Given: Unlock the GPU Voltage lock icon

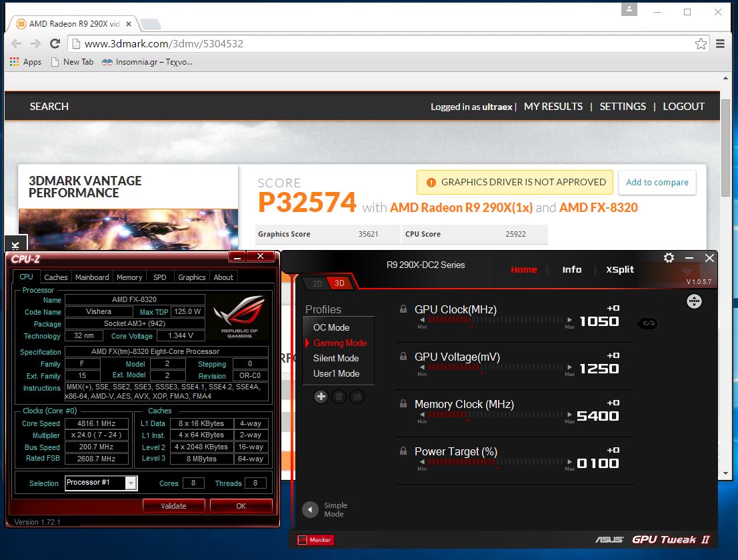Looking at the screenshot, I should point(403,356).
